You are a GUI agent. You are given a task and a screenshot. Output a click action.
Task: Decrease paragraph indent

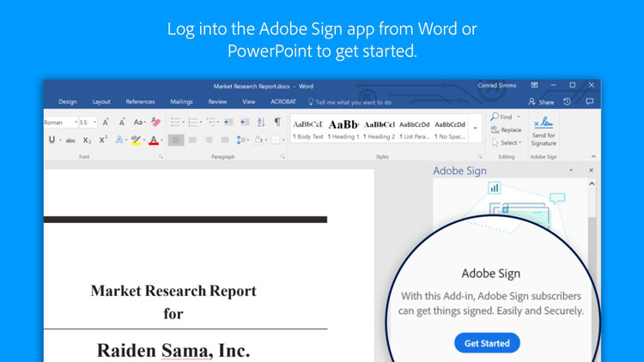pos(228,122)
